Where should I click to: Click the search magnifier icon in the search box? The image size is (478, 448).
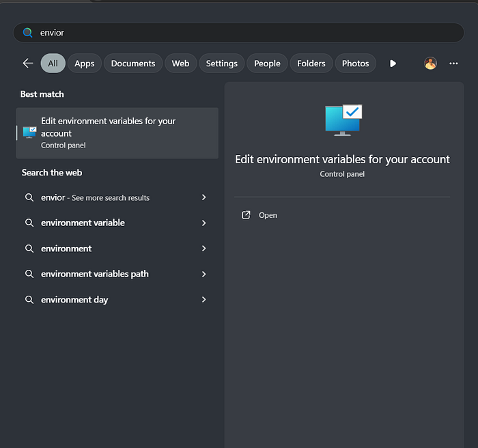pyautogui.click(x=28, y=33)
